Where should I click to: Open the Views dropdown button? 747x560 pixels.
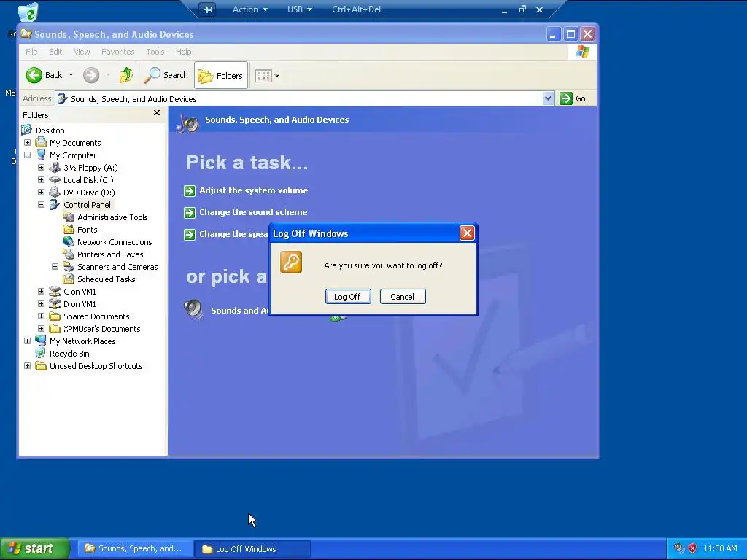coord(267,76)
